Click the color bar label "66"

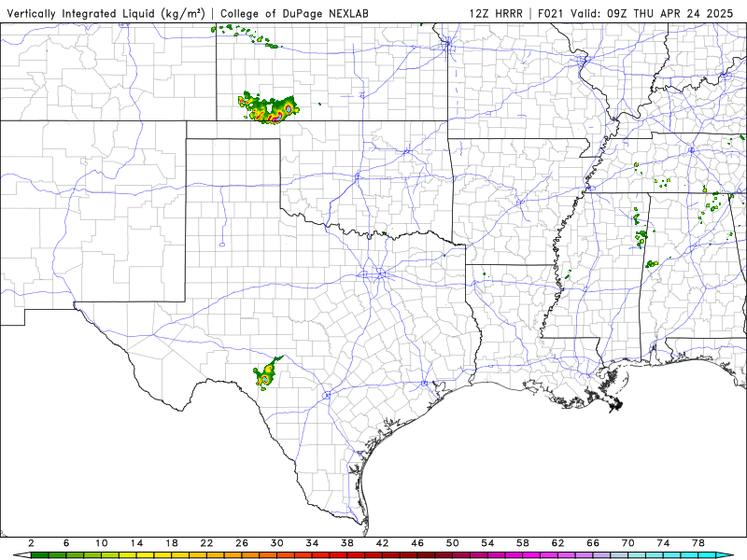coord(593,543)
